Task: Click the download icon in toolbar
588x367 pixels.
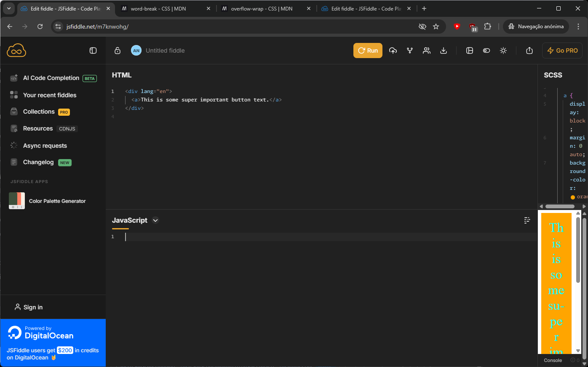Action: pyautogui.click(x=444, y=51)
